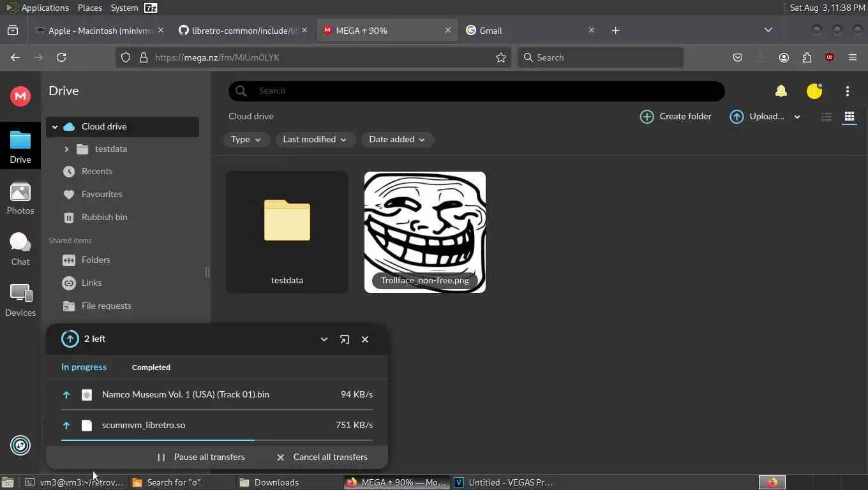Click the Firefox search box

(x=600, y=57)
